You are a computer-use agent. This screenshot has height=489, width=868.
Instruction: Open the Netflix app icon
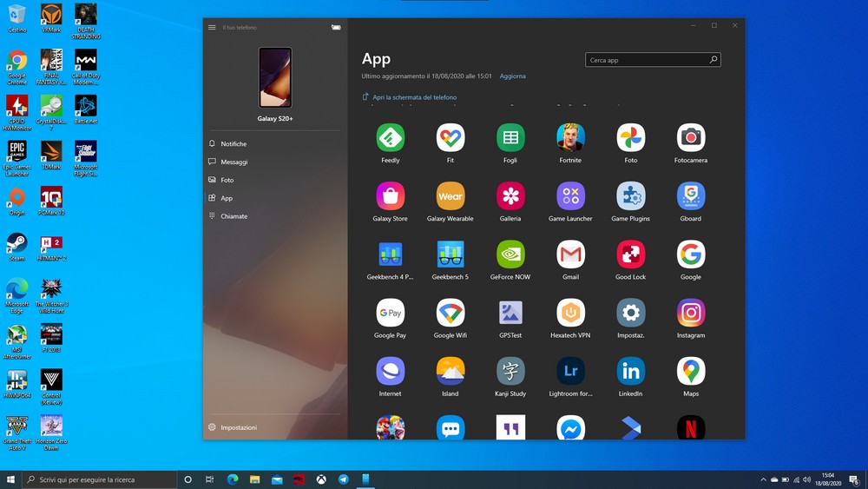(x=691, y=427)
